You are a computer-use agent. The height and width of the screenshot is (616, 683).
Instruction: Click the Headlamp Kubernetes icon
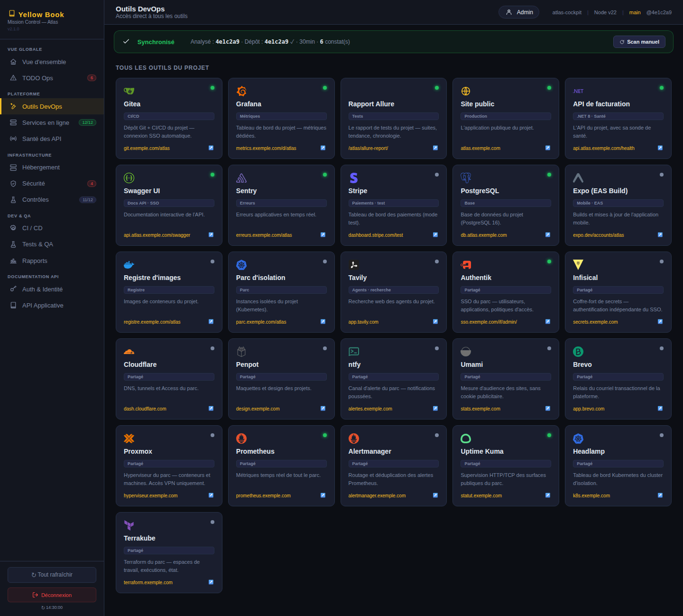pos(578,439)
